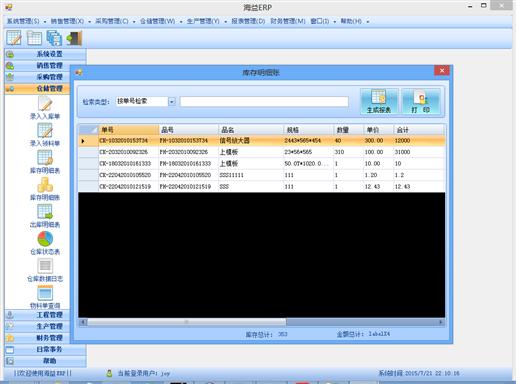
Task: Sort by the 数量 column header
Action: point(348,130)
